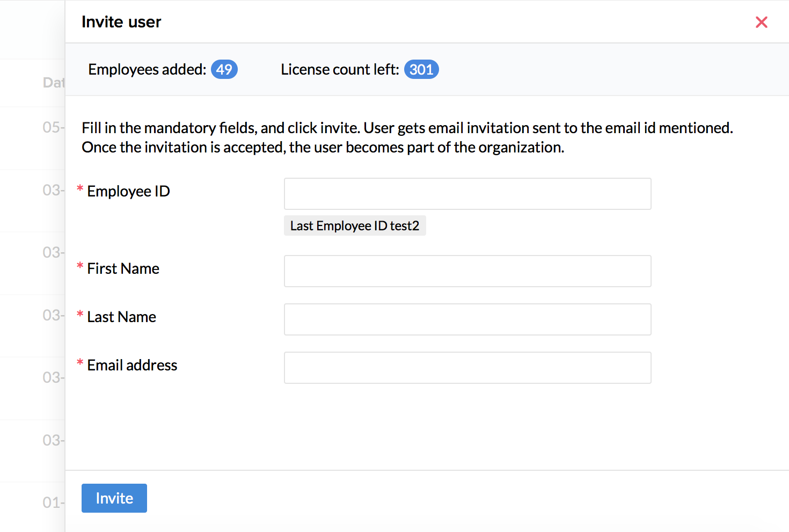Click the First Name field label
The height and width of the screenshot is (532, 789).
tap(123, 268)
